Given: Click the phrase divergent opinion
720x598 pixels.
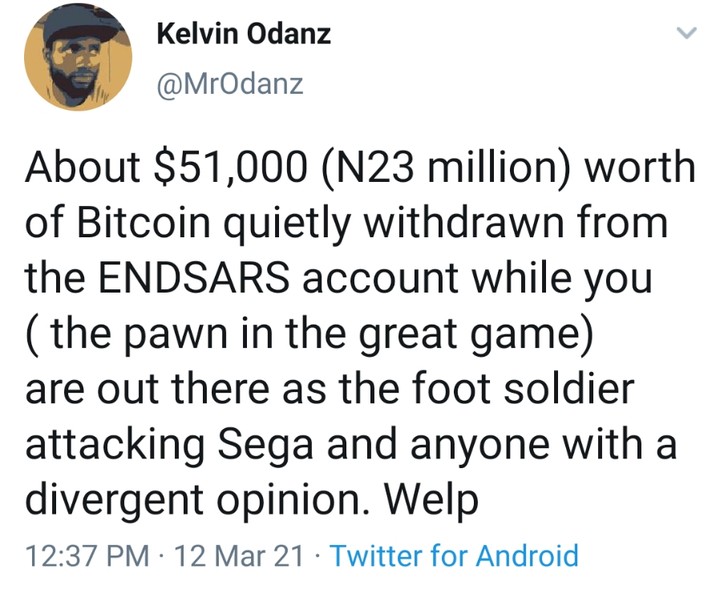Looking at the screenshot, I should (205, 498).
